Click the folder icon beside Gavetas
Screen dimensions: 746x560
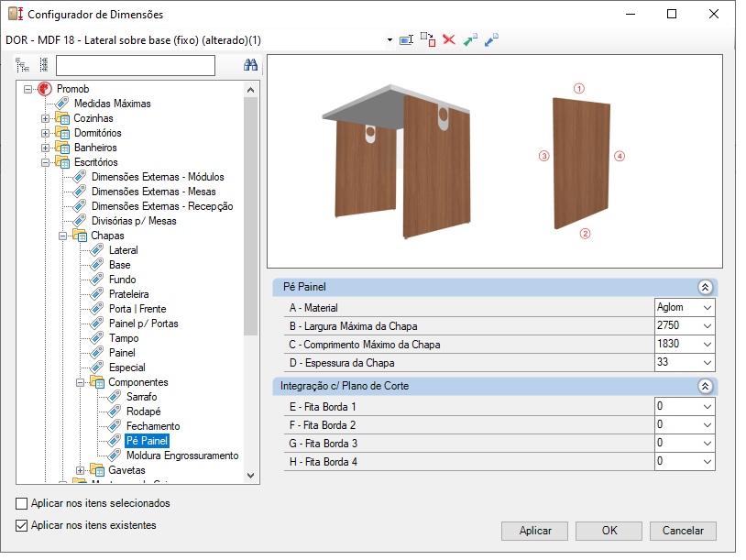coord(97,470)
